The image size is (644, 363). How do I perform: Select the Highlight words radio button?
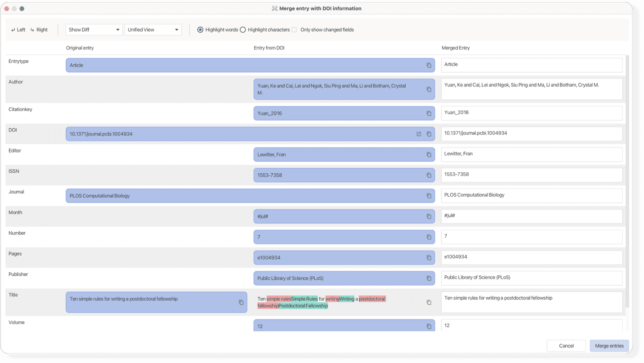coord(200,29)
